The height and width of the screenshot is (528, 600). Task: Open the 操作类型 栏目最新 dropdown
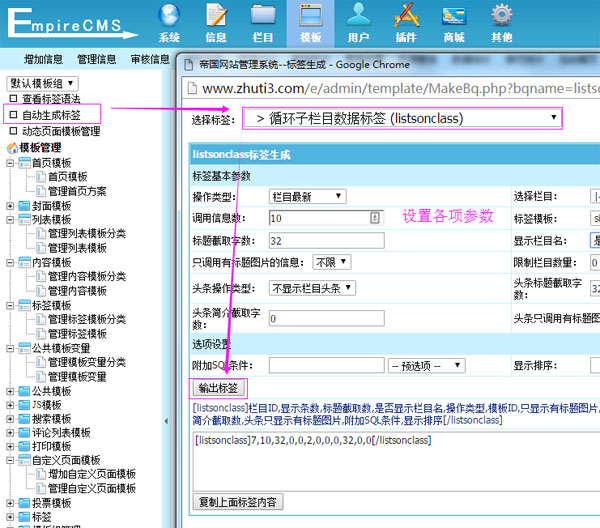coord(308,196)
